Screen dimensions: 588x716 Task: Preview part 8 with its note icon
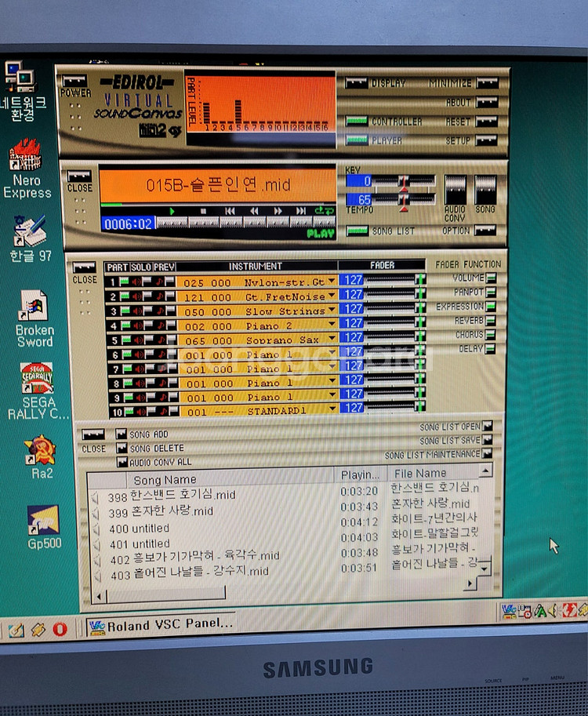pos(162,383)
